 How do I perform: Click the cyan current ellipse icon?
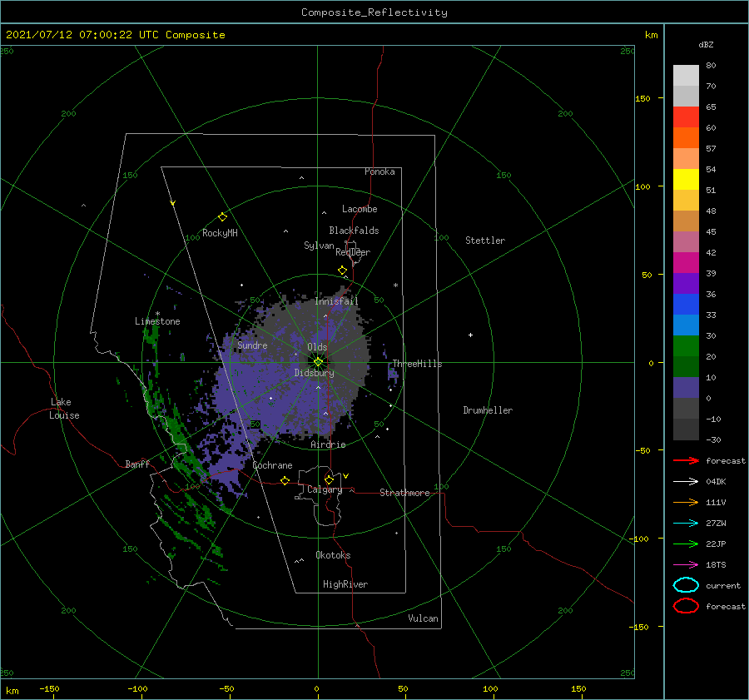(686, 585)
